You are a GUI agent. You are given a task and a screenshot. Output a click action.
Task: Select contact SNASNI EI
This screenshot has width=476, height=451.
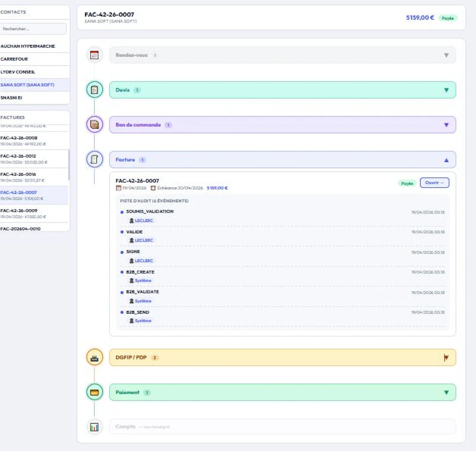35,98
